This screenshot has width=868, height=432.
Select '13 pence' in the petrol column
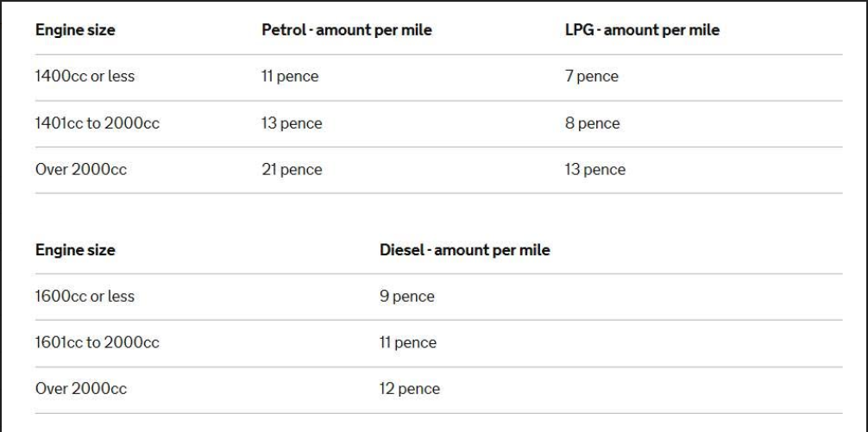292,123
